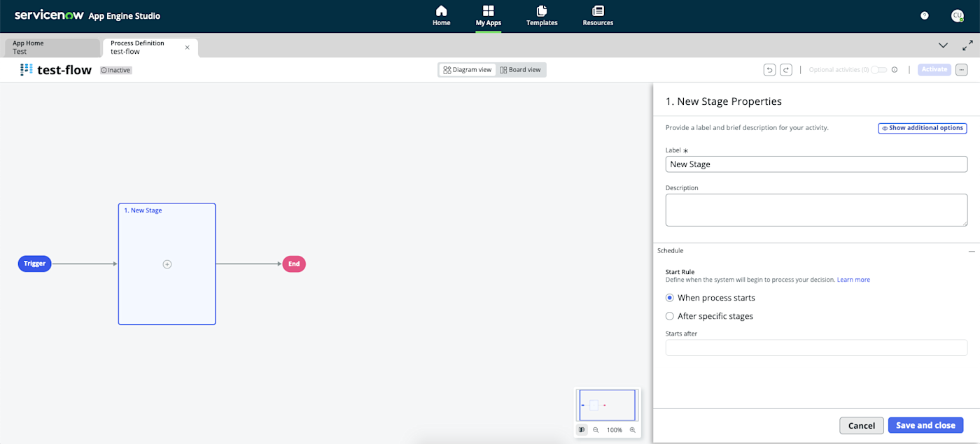Screen dimensions: 980x444
Task: Click Show additional options button
Action: (923, 128)
